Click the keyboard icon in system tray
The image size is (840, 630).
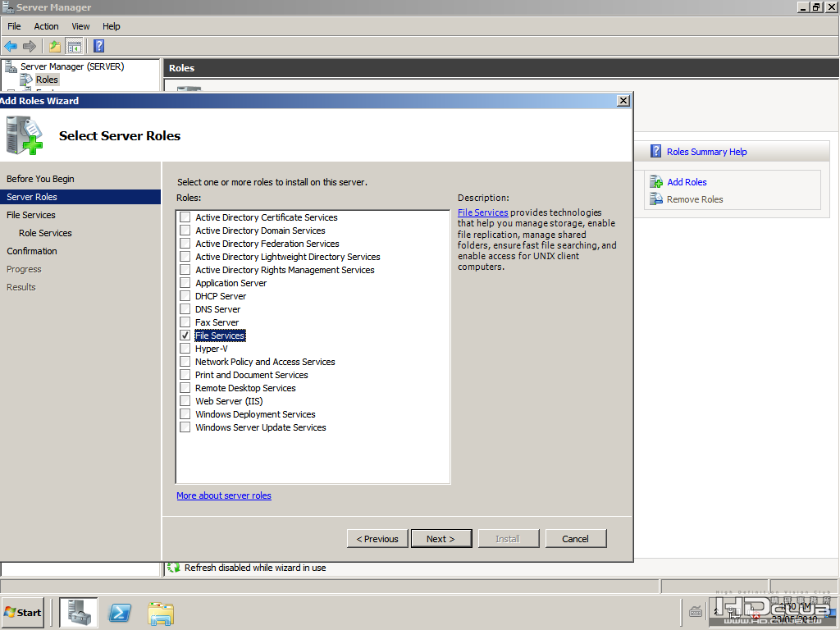[x=696, y=611]
